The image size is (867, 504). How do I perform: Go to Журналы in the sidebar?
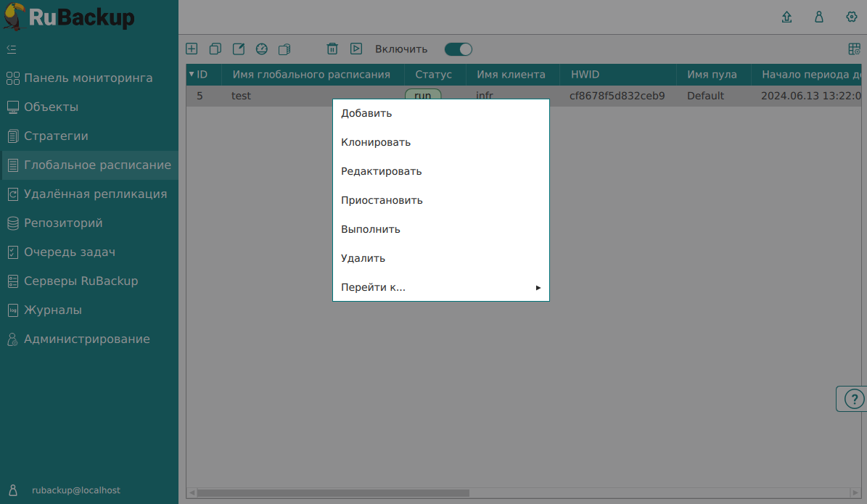coord(53,310)
